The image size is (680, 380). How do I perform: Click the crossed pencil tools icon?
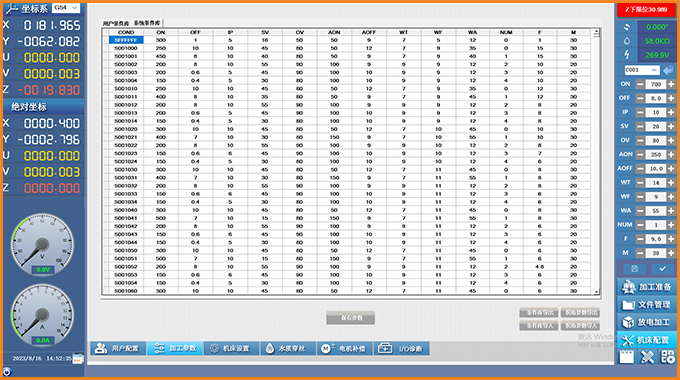click(647, 357)
